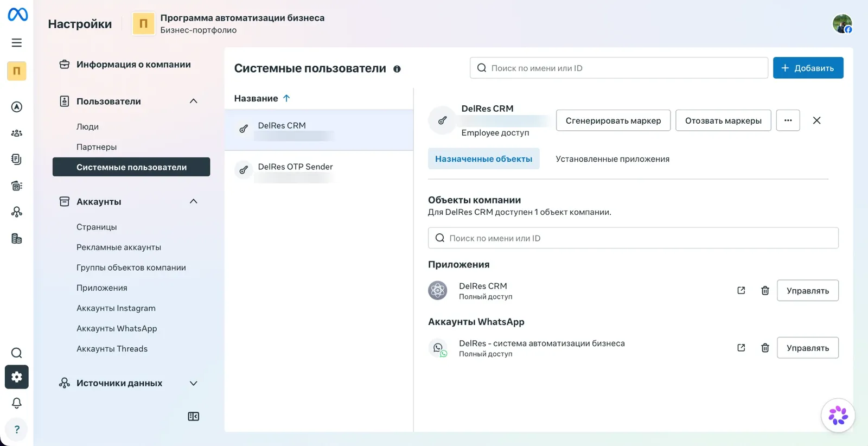Sort the list by Название column
The height and width of the screenshot is (446, 868).
(x=263, y=98)
